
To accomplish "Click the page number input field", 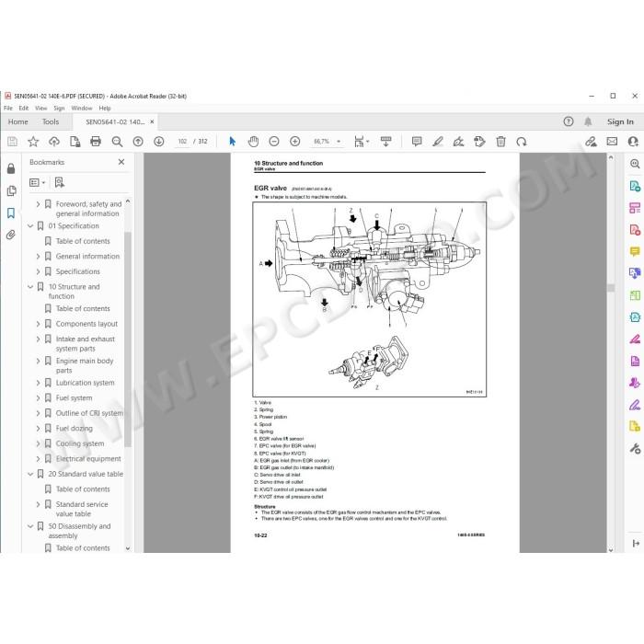I will click(182, 142).
